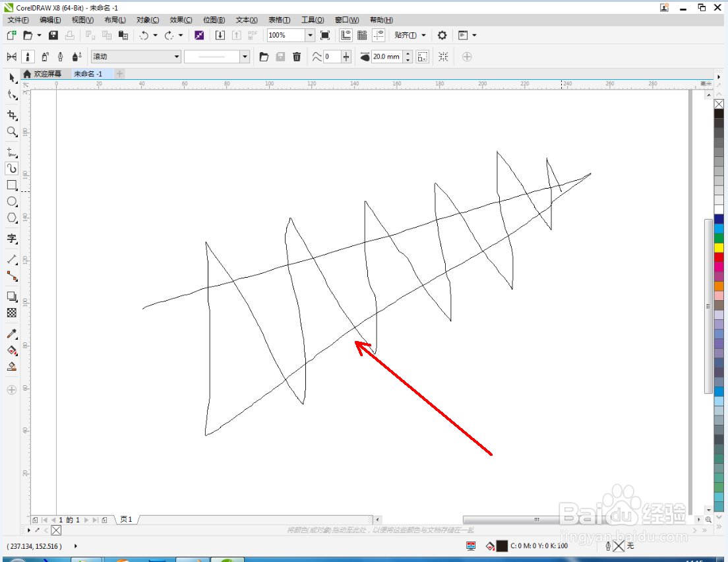
Task: Toggle scale stroke with object button
Action: pos(423,57)
